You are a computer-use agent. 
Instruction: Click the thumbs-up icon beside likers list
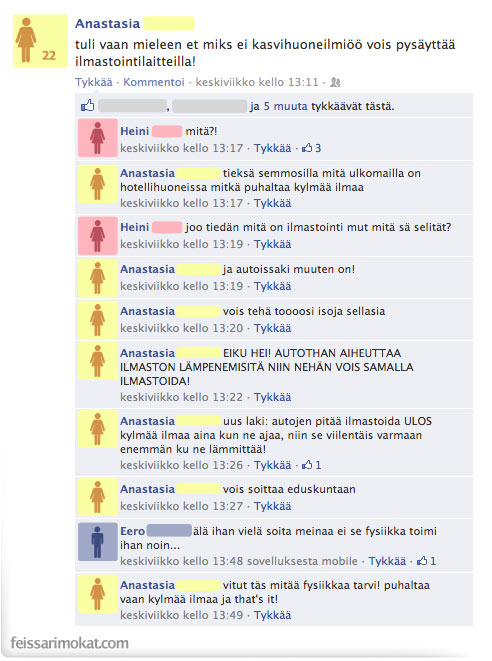88,106
